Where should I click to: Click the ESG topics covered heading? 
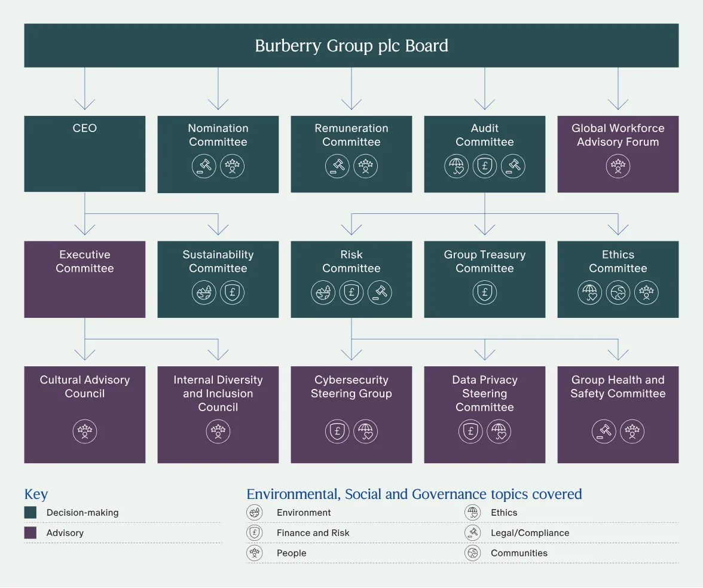414,494
